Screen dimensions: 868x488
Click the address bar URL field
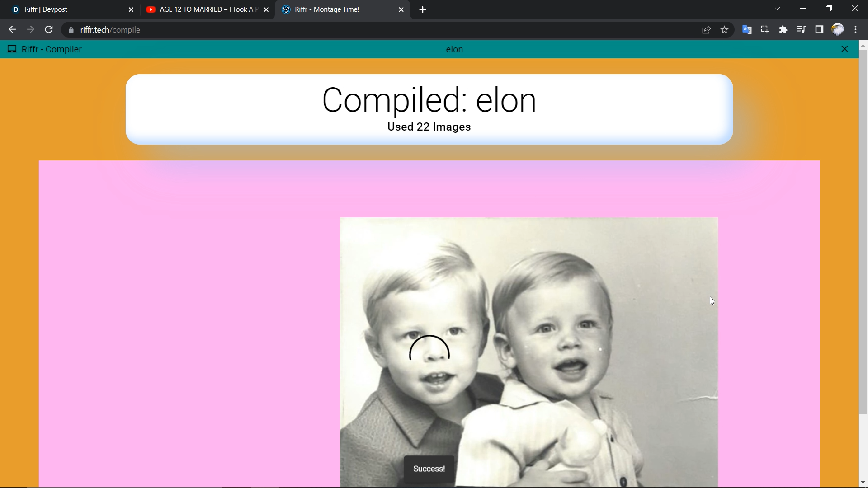coord(316,30)
